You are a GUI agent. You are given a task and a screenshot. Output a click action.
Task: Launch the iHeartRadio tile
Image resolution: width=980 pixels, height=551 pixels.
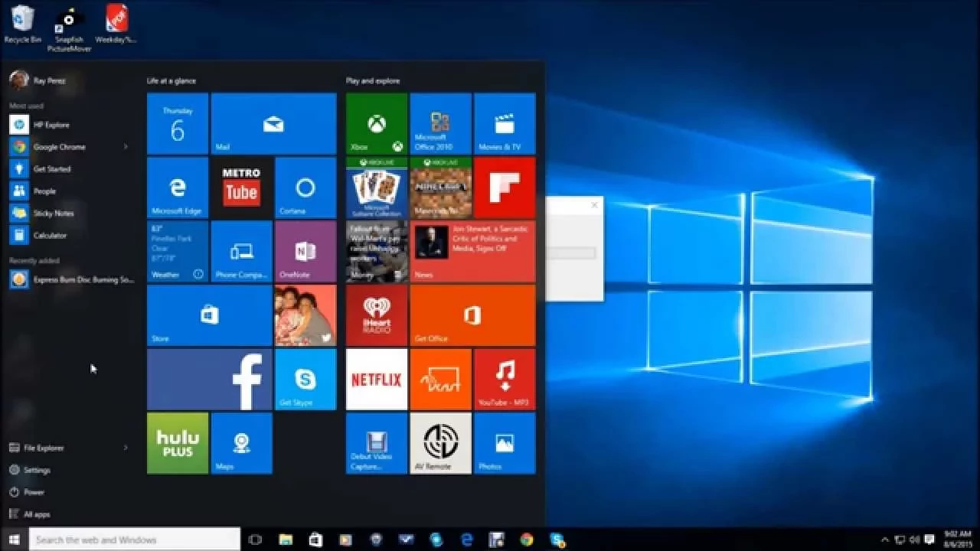coord(377,315)
